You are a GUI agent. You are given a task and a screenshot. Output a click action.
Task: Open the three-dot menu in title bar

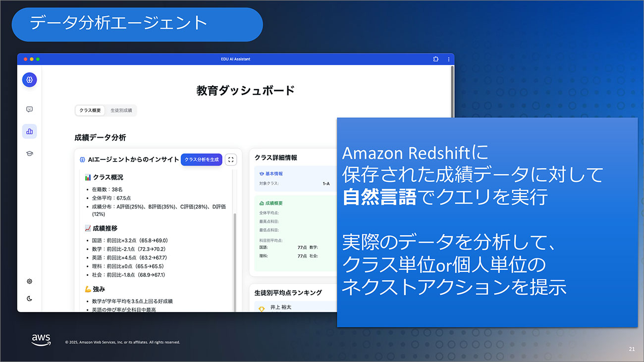[448, 59]
